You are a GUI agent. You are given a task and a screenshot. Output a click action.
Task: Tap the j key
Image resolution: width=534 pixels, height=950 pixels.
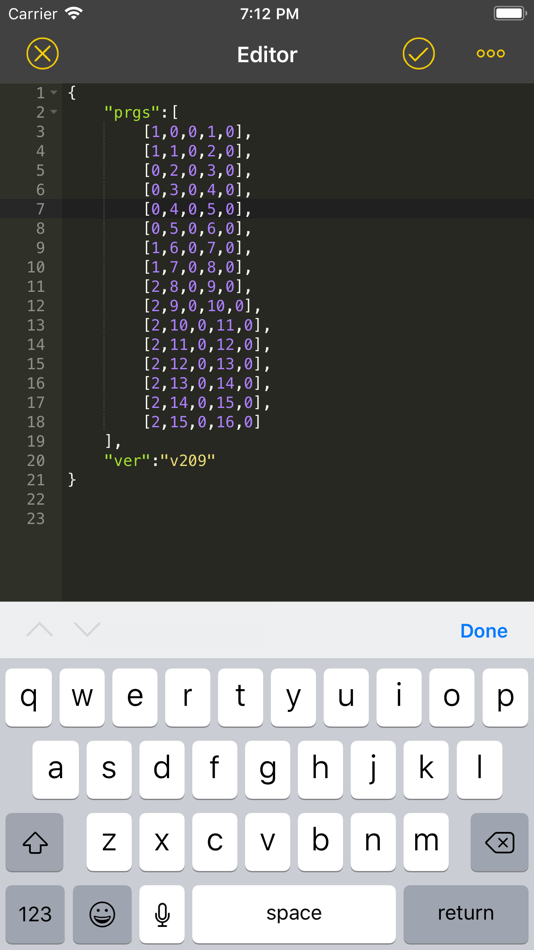tap(373, 769)
